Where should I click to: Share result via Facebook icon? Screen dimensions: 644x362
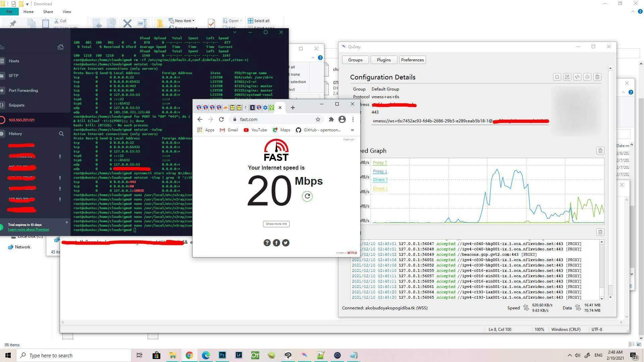tap(276, 243)
